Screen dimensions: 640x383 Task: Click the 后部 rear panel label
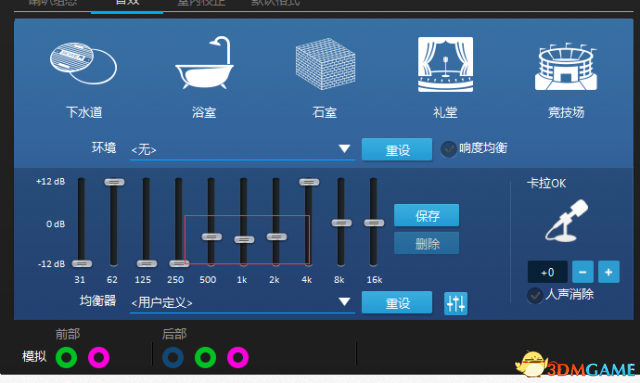174,334
